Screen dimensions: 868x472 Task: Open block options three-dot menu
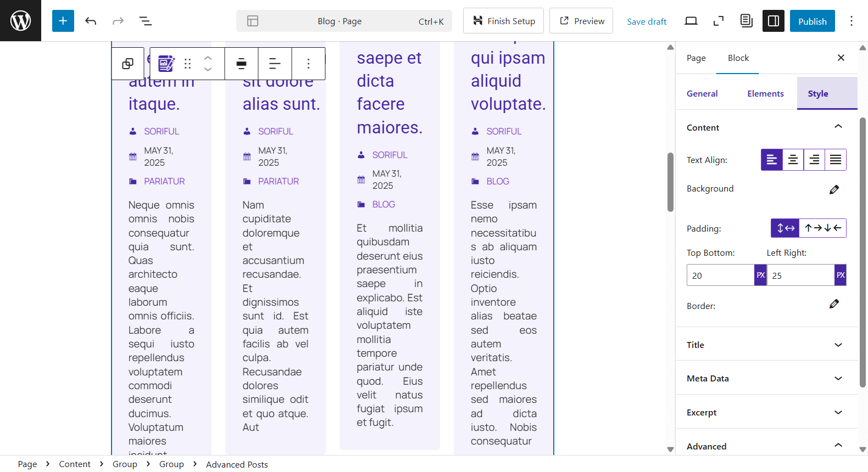(308, 64)
